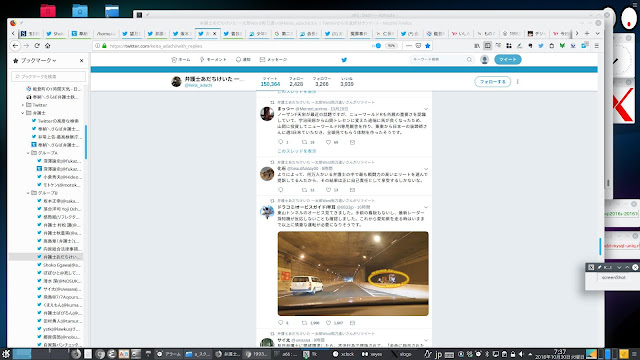Image resolution: width=640 pixels, height=360 pixels.
Task: Open a new tab with plus button
Action: (x=587, y=33)
